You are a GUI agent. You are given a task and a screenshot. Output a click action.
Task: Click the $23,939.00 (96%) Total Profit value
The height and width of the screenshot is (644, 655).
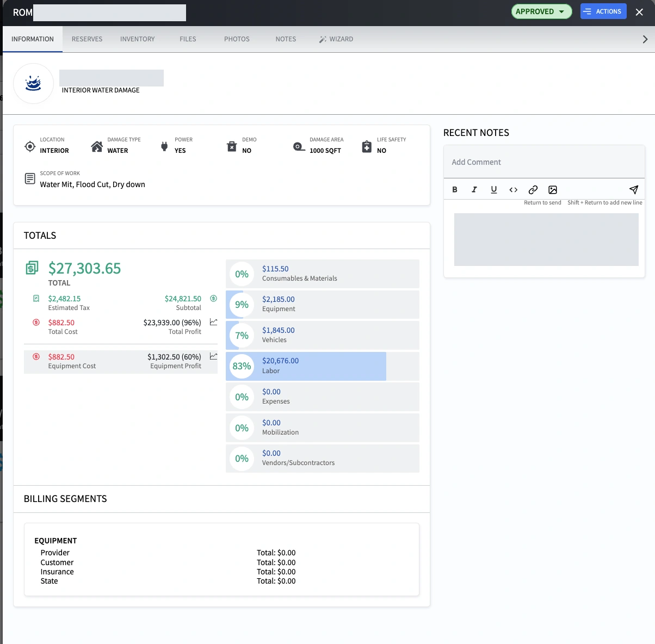(172, 323)
